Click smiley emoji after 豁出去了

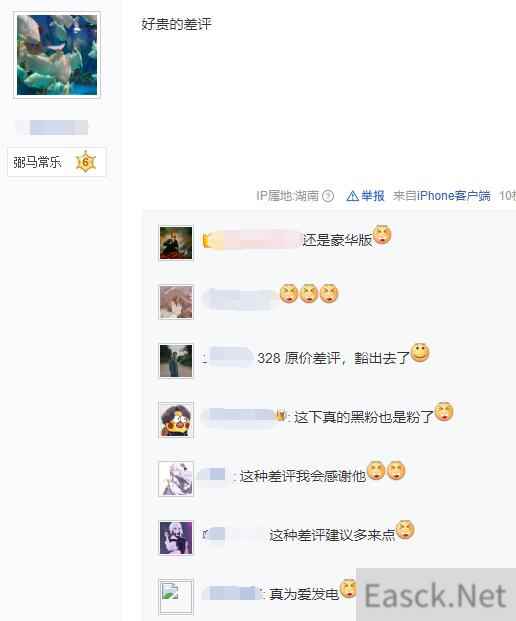[420, 352]
